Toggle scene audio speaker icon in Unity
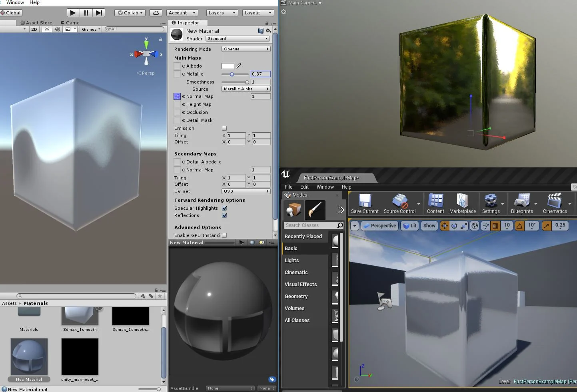 [57, 29]
